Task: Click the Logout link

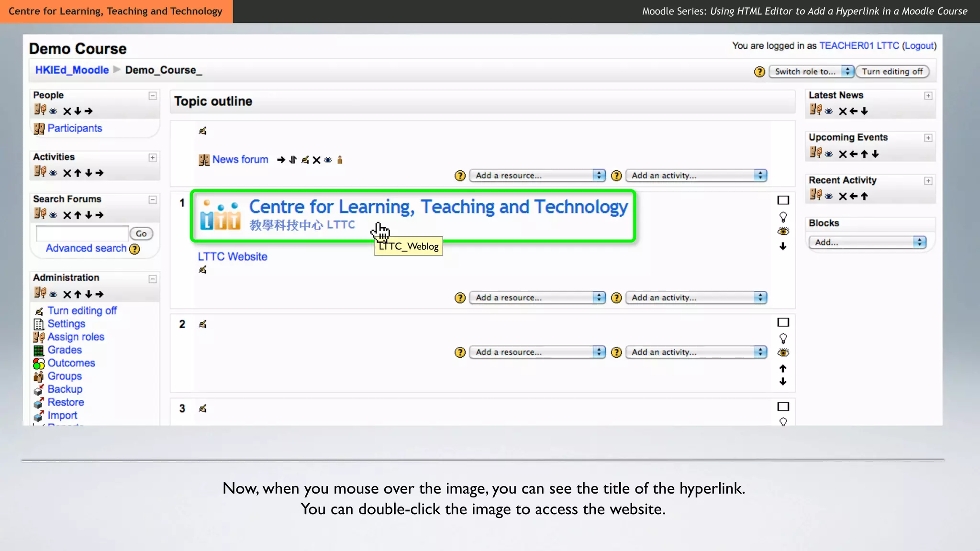Action: (x=919, y=46)
